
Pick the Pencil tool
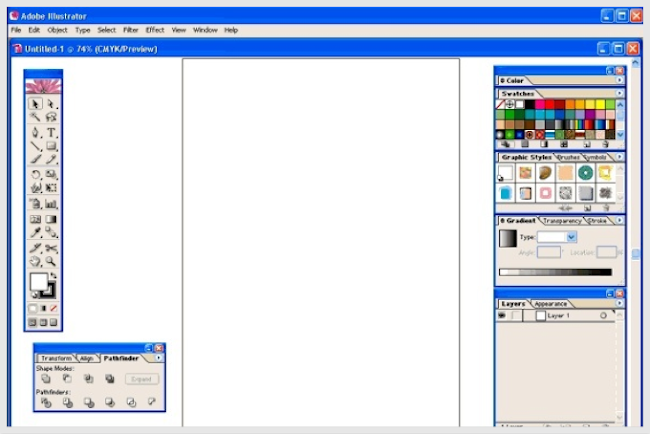click(51, 159)
